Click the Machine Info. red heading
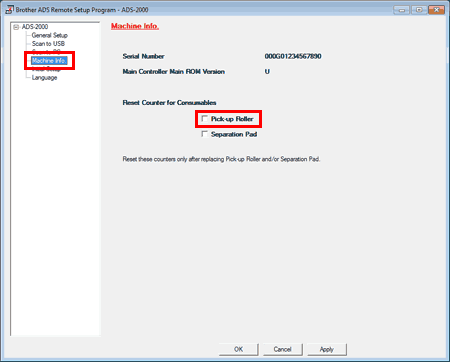 (135, 26)
